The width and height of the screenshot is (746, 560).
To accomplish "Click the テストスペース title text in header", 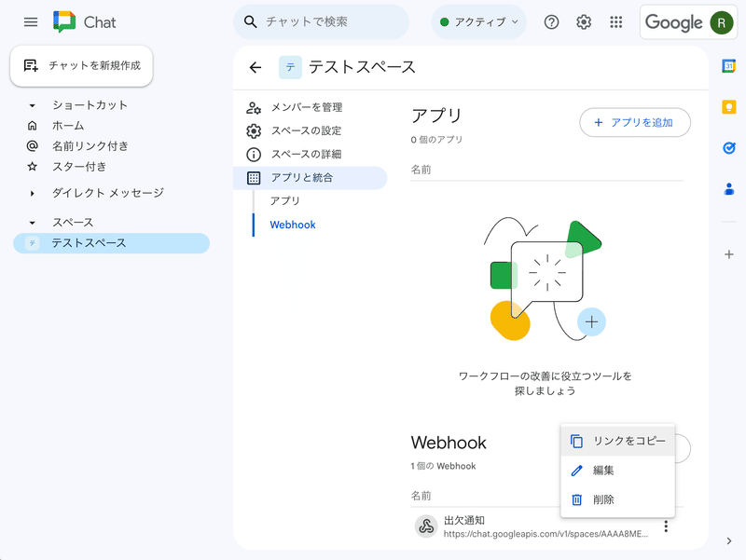I will 362,67.
